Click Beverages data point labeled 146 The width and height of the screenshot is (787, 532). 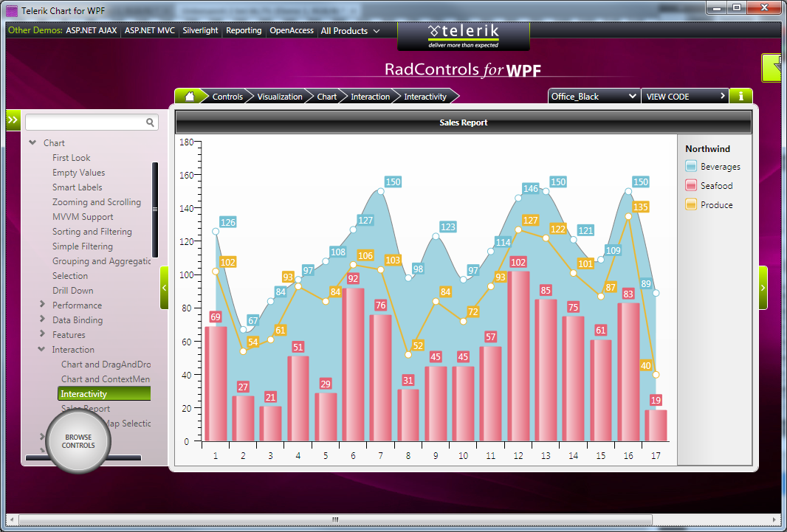coord(518,198)
